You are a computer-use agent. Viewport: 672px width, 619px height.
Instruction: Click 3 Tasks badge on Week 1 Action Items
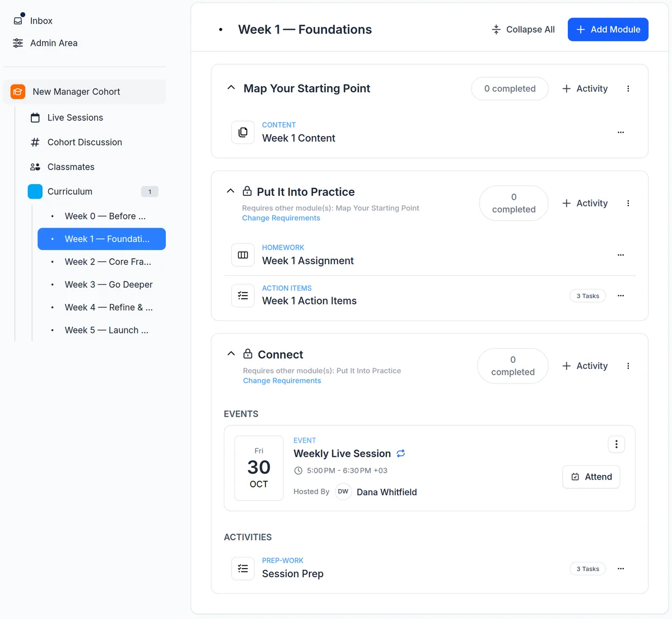coord(587,296)
